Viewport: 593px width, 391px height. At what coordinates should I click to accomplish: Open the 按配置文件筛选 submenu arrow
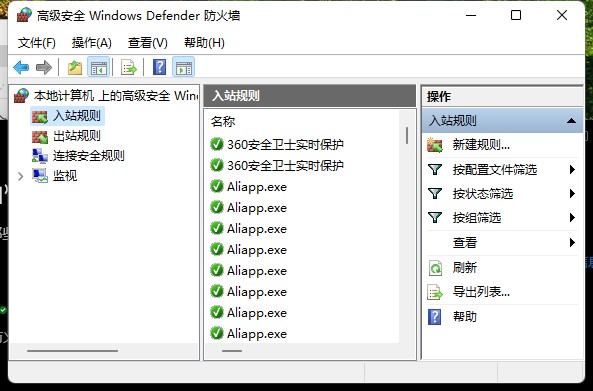tap(572, 169)
